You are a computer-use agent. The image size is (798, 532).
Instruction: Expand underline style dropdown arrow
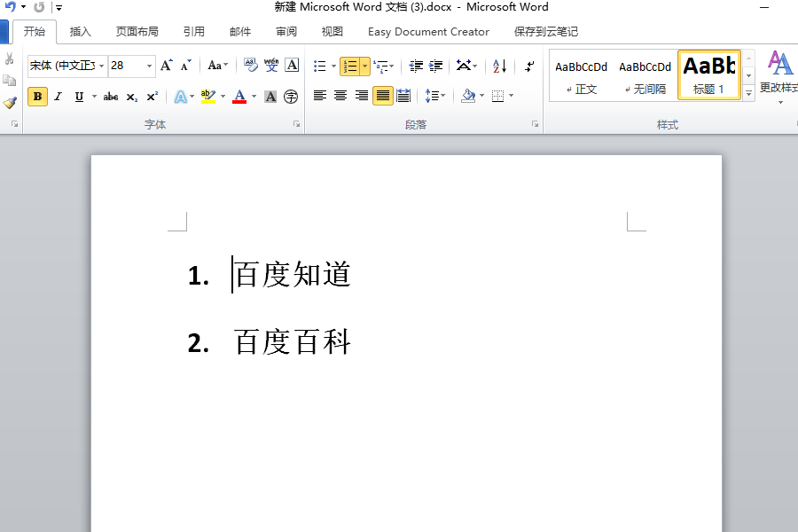pyautogui.click(x=94, y=97)
